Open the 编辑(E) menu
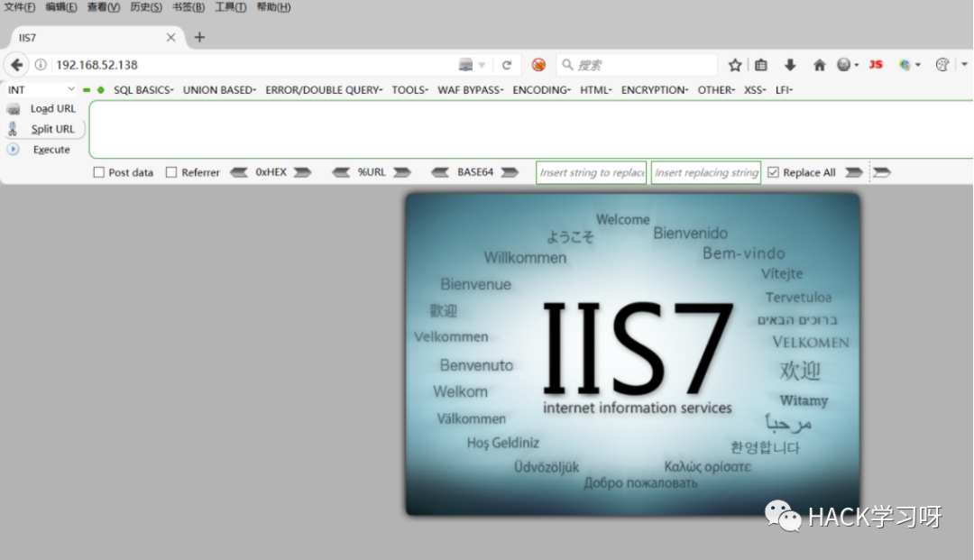Screen dimensions: 974x560 [x=61, y=7]
